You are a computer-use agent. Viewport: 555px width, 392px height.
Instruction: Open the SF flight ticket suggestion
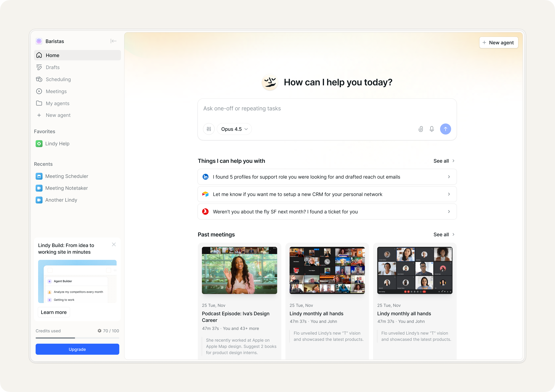327,212
